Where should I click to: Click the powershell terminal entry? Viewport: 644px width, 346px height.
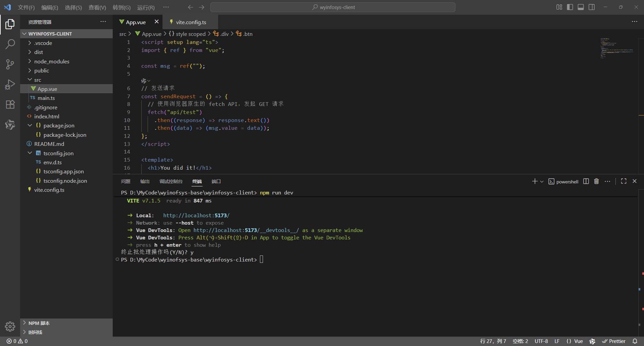[x=567, y=181]
